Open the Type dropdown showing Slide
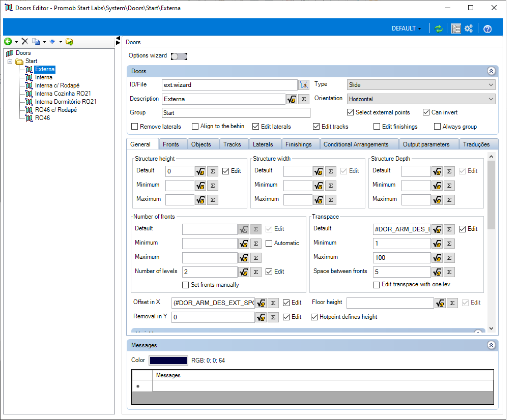Image resolution: width=518 pixels, height=420 pixels. point(421,85)
